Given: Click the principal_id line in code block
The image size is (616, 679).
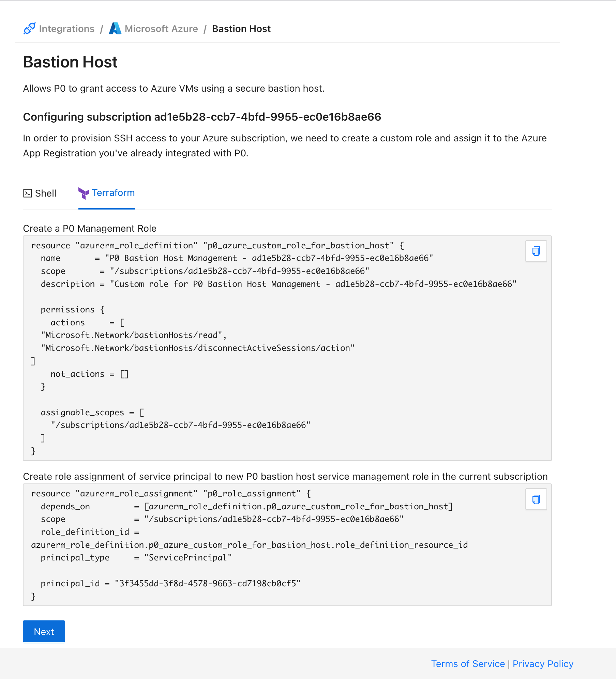Looking at the screenshot, I should (170, 583).
